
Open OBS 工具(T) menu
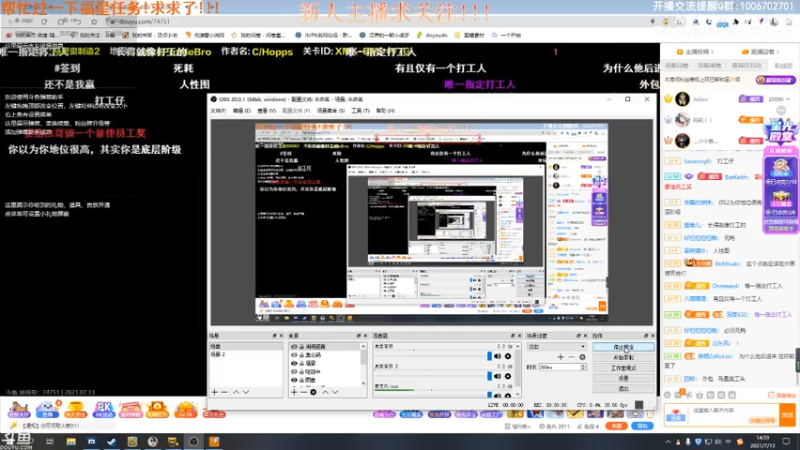[x=360, y=111]
